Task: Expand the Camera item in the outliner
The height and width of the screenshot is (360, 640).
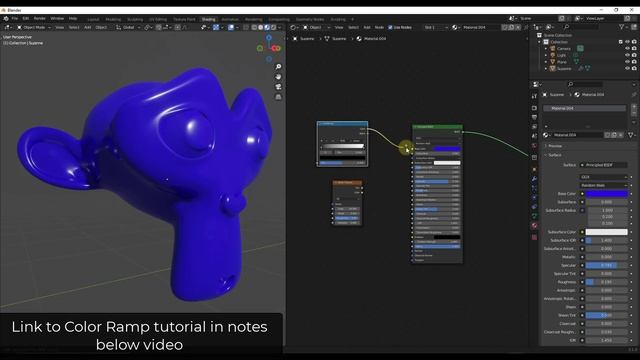Action: pyautogui.click(x=546, y=49)
